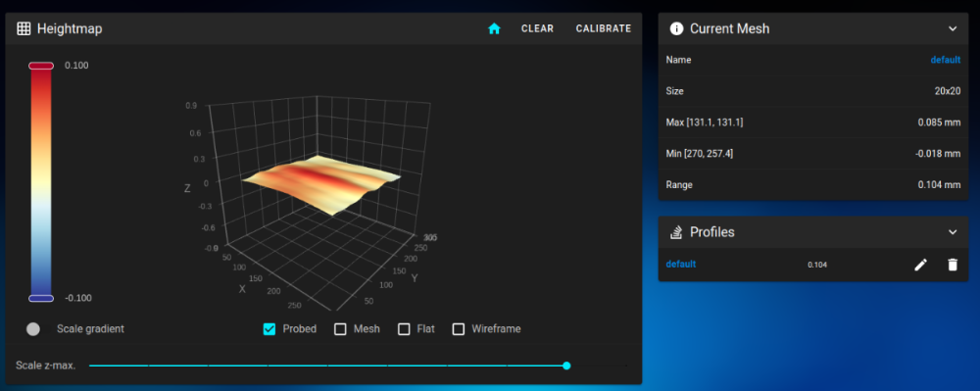Click the CLEAR button

[537, 28]
